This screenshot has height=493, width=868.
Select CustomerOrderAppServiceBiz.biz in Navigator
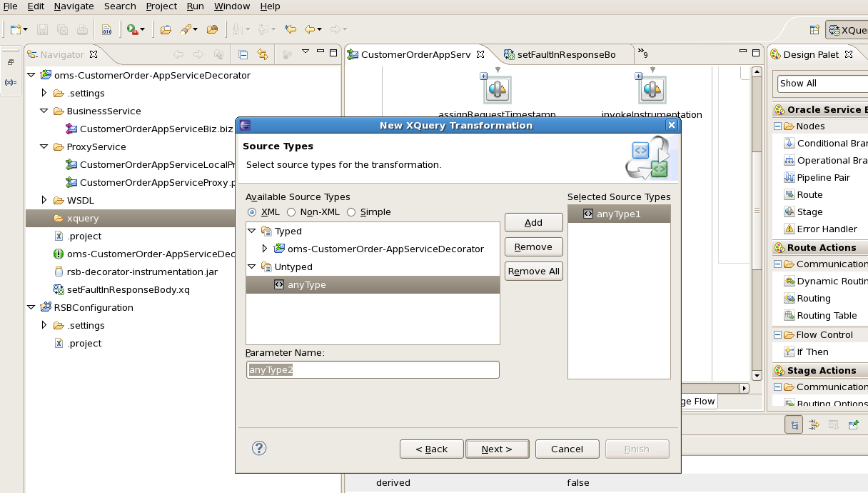156,129
